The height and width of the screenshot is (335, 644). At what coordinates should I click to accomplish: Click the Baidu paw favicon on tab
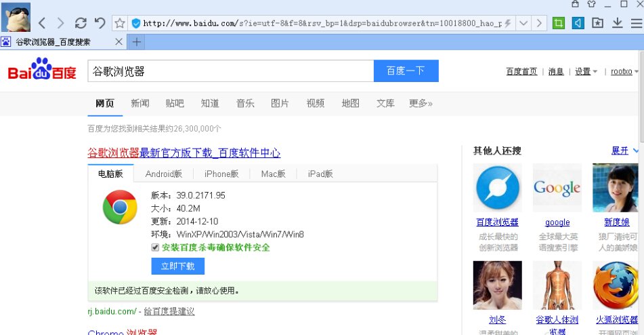click(x=5, y=41)
